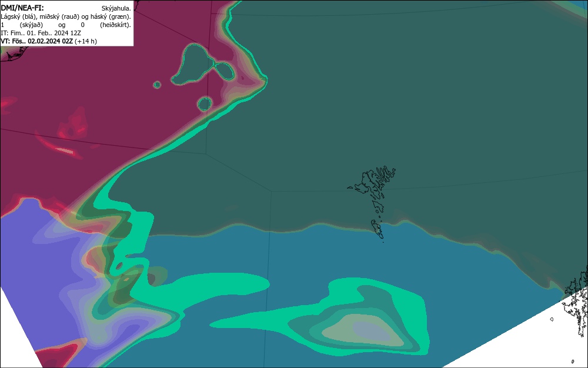Viewport: 588px width, 368px height.
Task: Click the IT: Fim.. 01. Feb.. 2024 12Z line
Action: pos(41,33)
